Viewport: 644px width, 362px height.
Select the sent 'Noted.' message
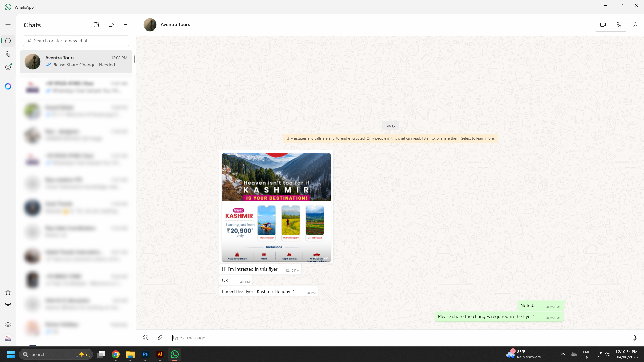tap(540, 306)
